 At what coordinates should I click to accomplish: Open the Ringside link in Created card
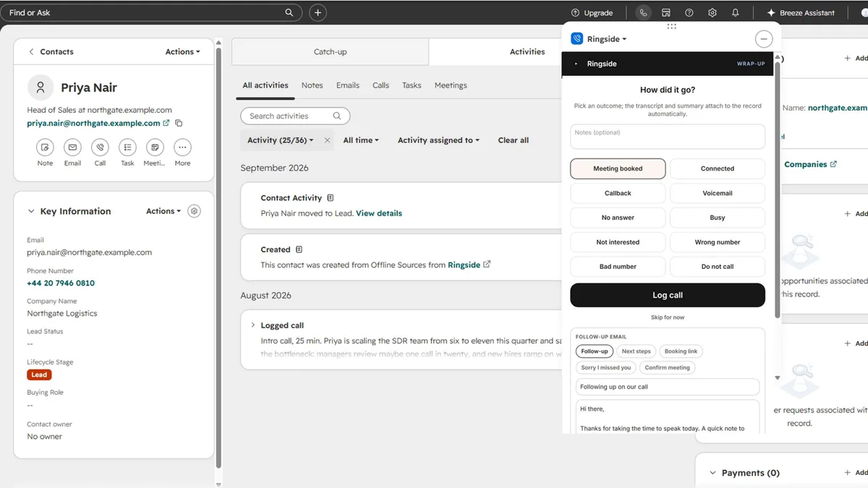pos(469,265)
